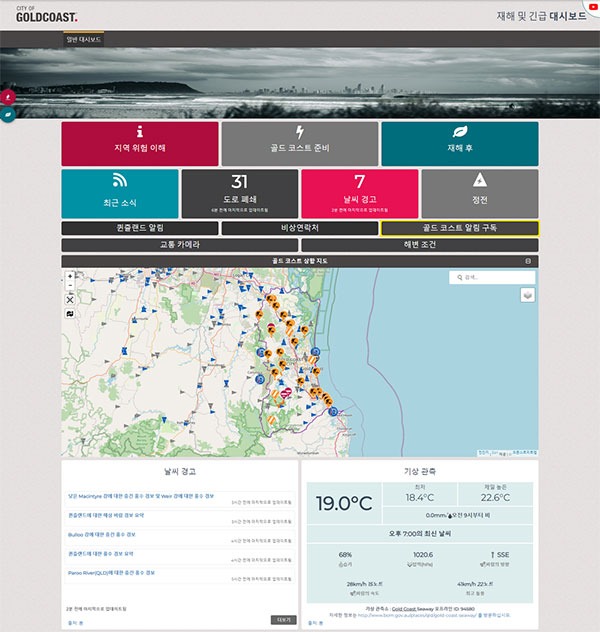Click the teal leaf side button

[8, 114]
